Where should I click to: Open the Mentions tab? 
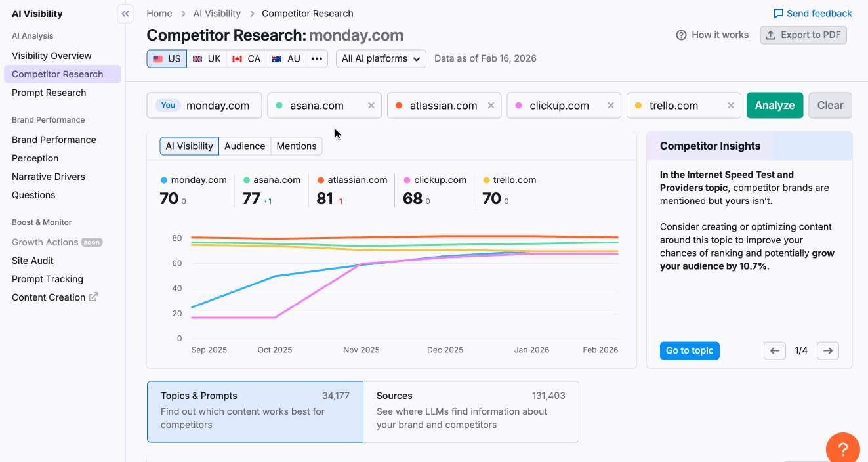click(296, 146)
